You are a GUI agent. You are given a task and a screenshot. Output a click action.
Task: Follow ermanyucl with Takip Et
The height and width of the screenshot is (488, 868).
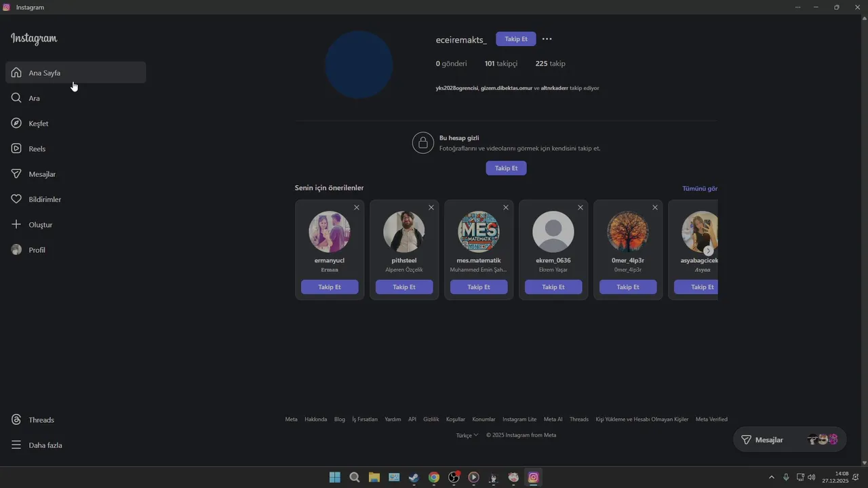coord(330,287)
